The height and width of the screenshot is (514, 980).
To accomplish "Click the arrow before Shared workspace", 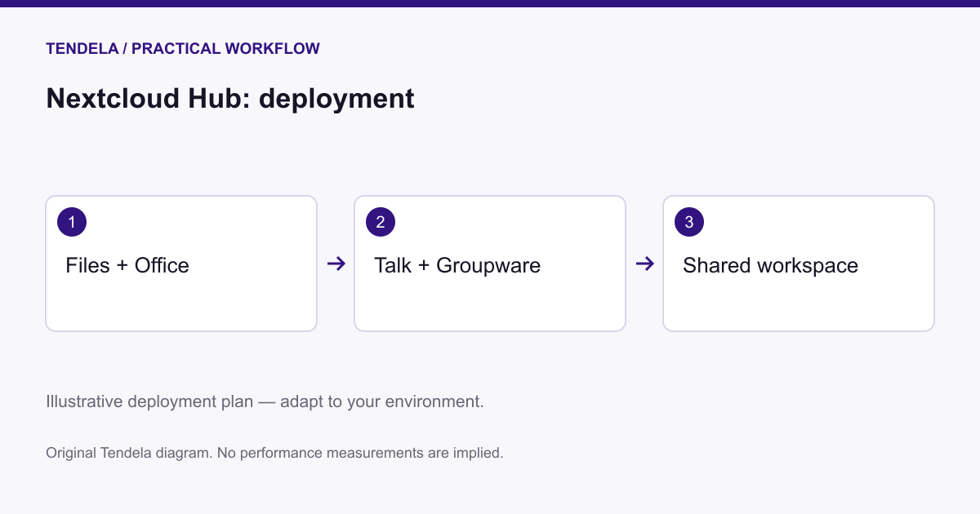I will click(644, 264).
